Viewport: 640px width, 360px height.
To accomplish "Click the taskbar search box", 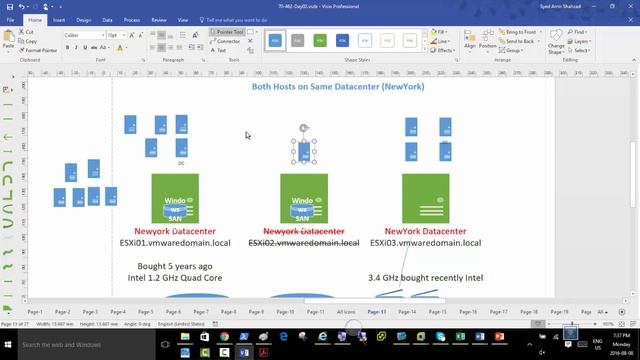I will click(87, 344).
